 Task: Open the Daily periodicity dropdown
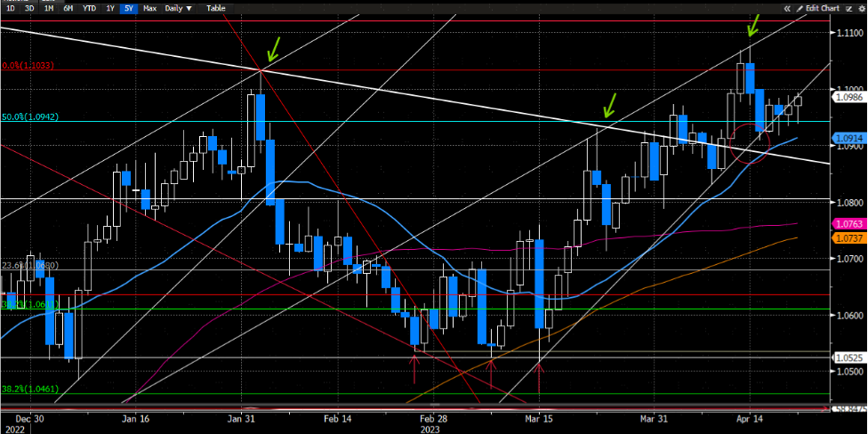point(179,8)
